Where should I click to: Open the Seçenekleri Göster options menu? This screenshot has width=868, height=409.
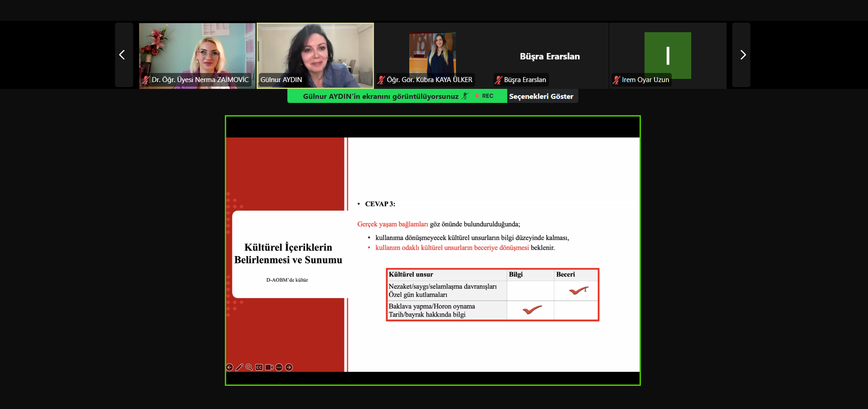(x=541, y=96)
